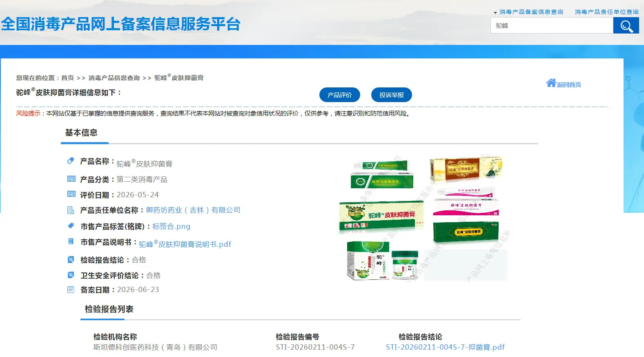Focus the search field containing 驼峰
The image size is (644, 357).
tap(552, 26)
